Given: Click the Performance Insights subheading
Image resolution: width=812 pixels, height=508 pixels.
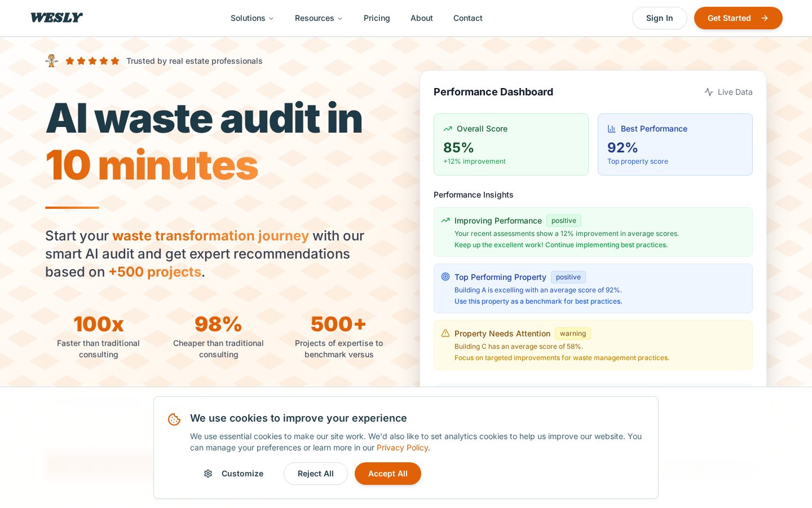Looking at the screenshot, I should tap(474, 195).
